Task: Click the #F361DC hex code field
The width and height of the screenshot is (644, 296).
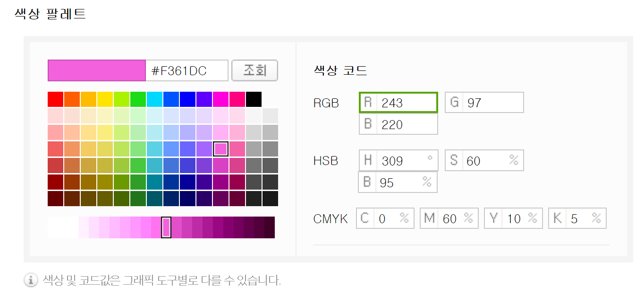Action: pos(187,70)
